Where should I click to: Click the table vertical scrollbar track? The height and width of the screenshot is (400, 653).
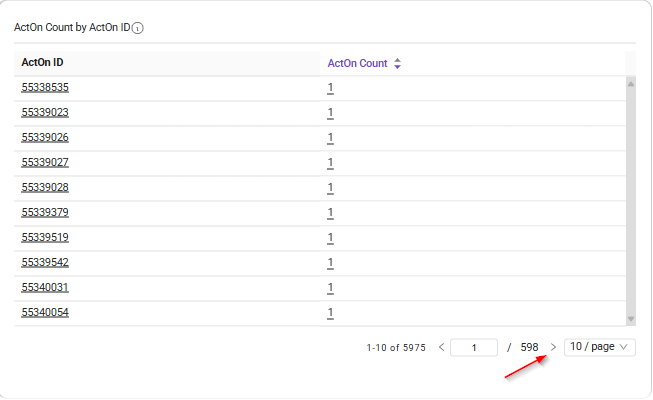click(x=630, y=200)
